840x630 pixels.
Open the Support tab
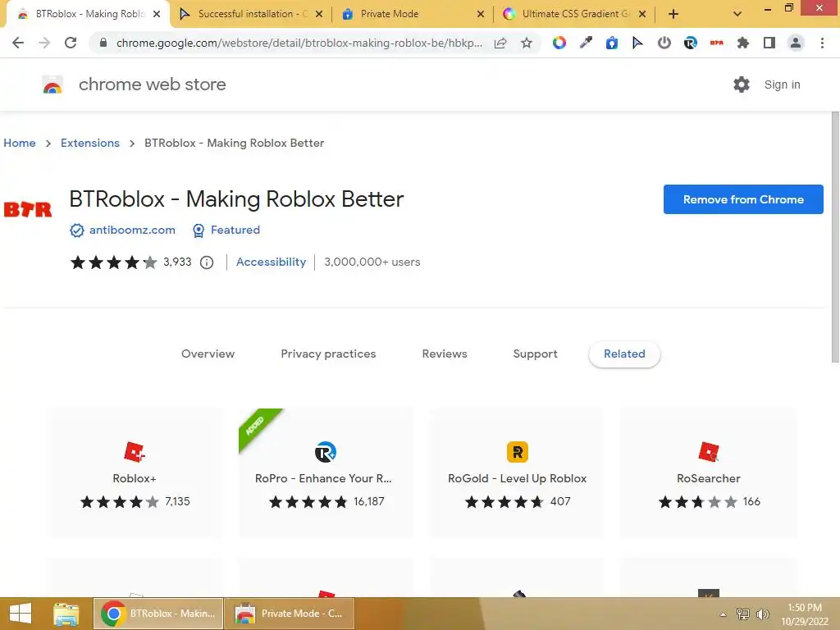(535, 354)
